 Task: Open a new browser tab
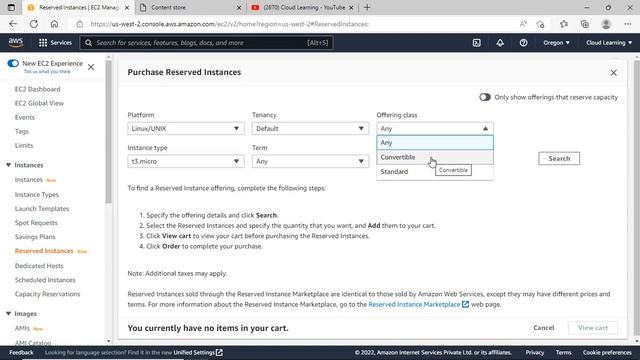pos(367,7)
